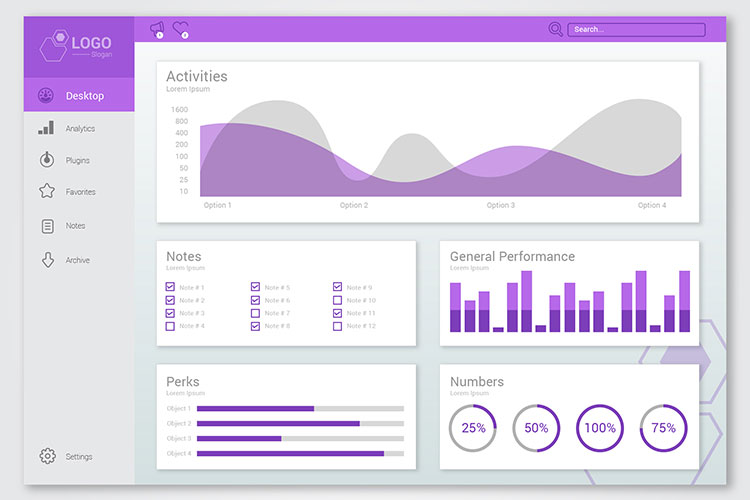Uncheck the Note # 2 checkbox
Image resolution: width=750 pixels, height=500 pixels.
tap(170, 300)
